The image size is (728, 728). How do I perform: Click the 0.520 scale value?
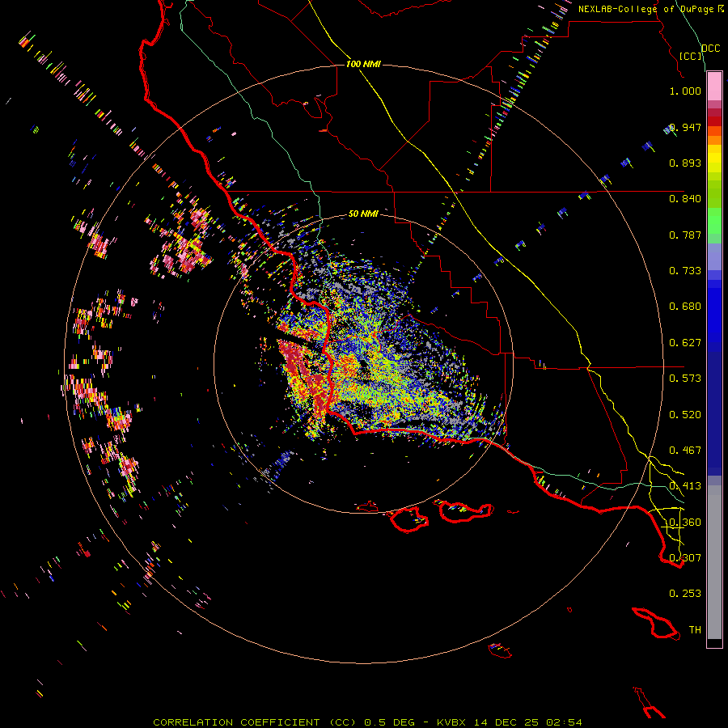pos(685,415)
